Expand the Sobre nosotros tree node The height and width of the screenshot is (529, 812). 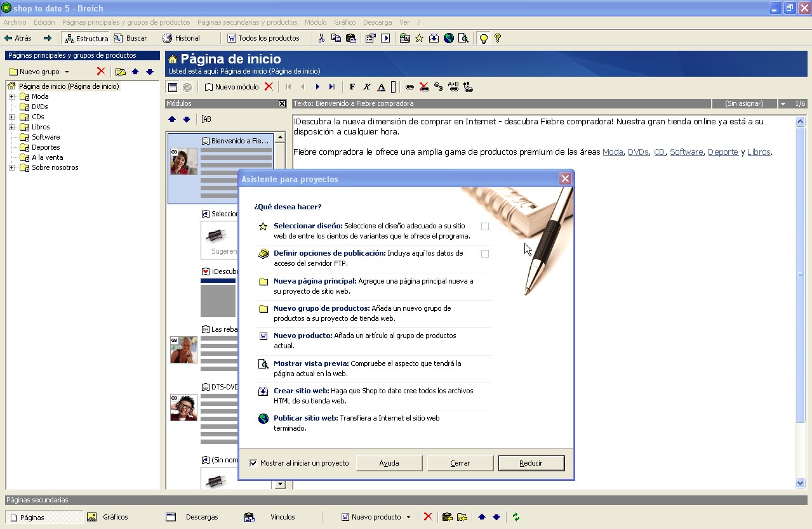[12, 167]
